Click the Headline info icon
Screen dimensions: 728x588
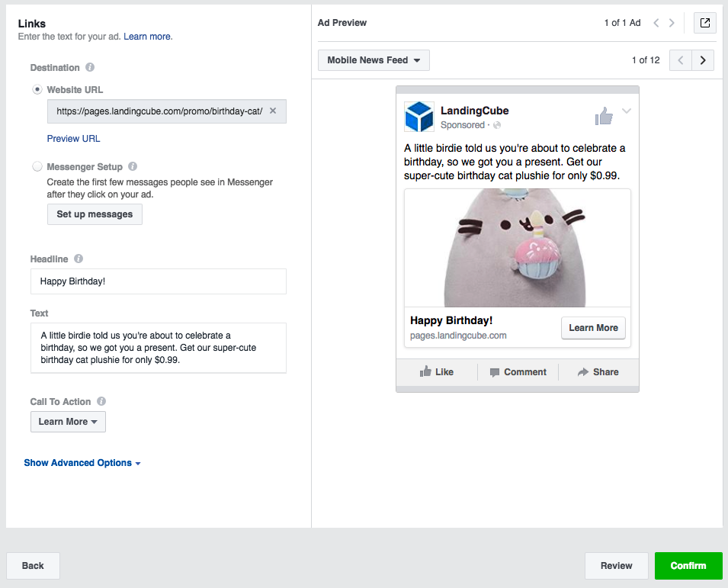point(79,259)
